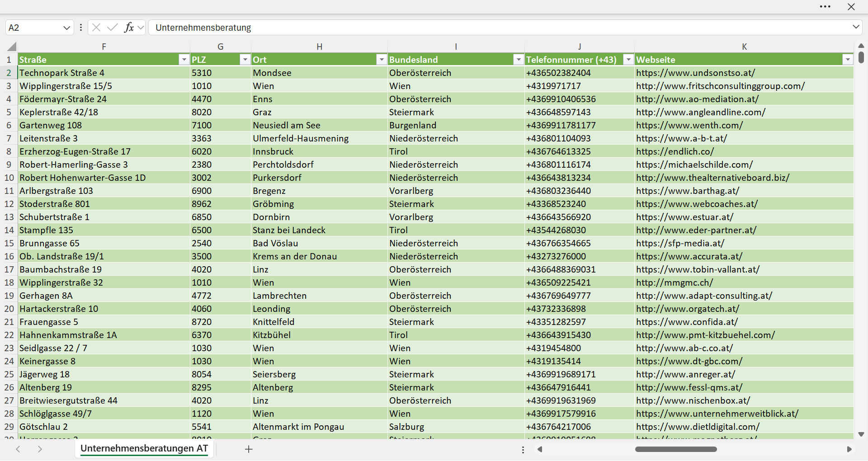
Task: Switch to Unternehmensberatungen AT sheet tab
Action: click(144, 448)
